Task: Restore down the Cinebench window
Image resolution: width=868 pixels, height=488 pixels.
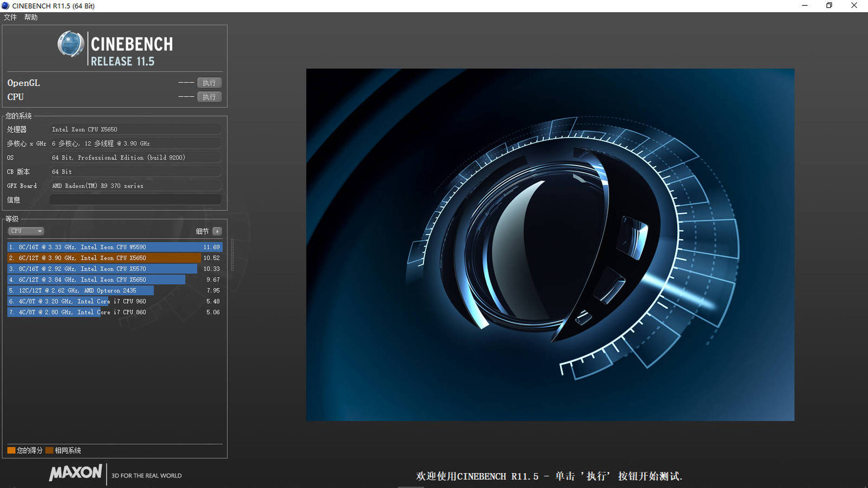Action: click(x=829, y=6)
